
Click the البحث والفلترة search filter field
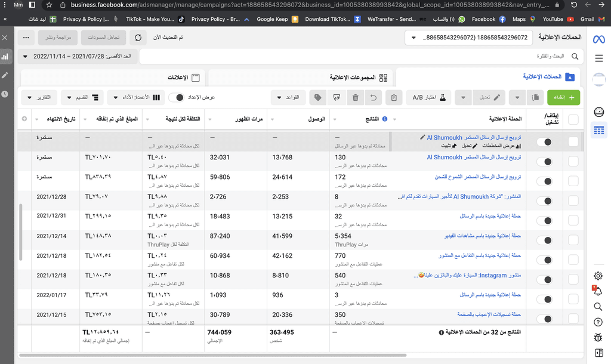coord(361,57)
